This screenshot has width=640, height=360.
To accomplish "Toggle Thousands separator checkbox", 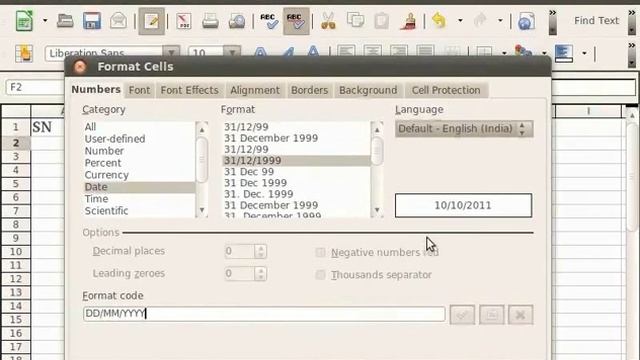I will click(x=320, y=275).
